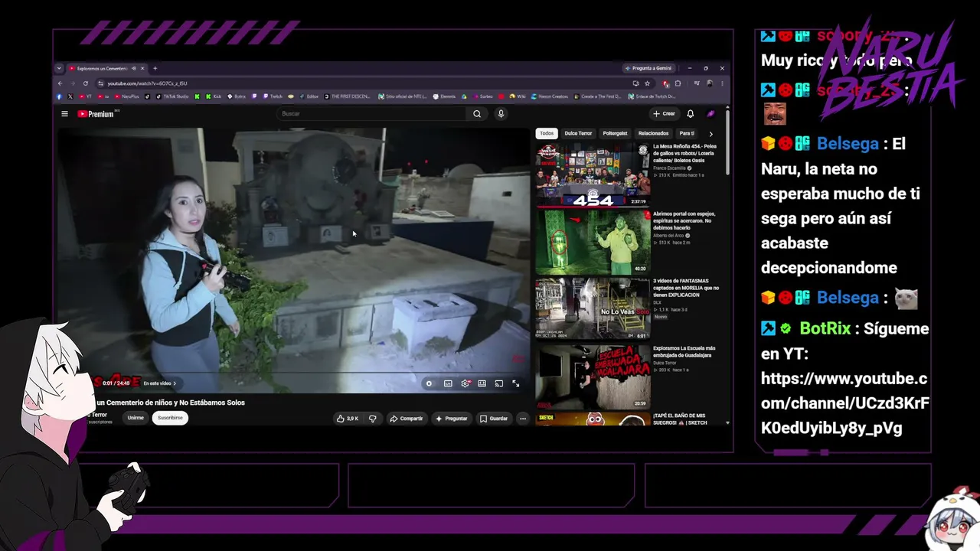This screenshot has width=980, height=551.
Task: Like the video with thumbs up
Action: coord(348,419)
